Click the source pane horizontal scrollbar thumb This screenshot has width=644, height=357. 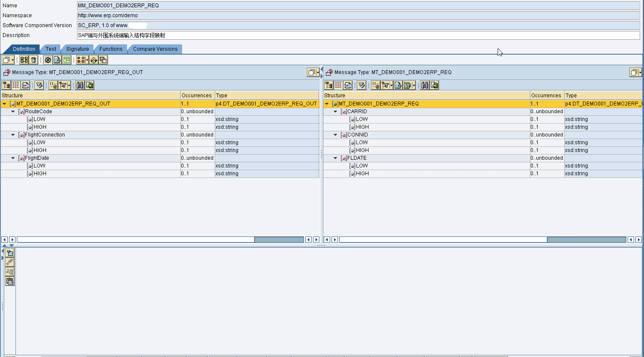coord(279,239)
